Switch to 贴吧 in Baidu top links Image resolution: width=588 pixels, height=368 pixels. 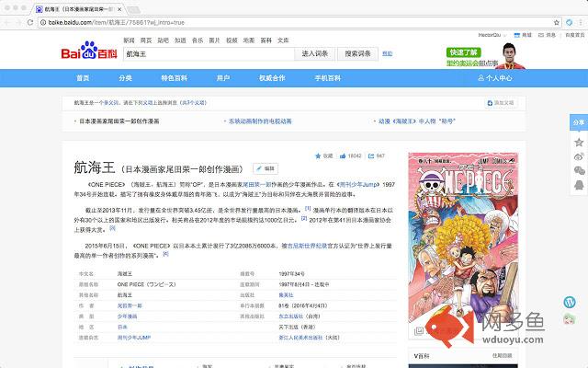pos(164,40)
